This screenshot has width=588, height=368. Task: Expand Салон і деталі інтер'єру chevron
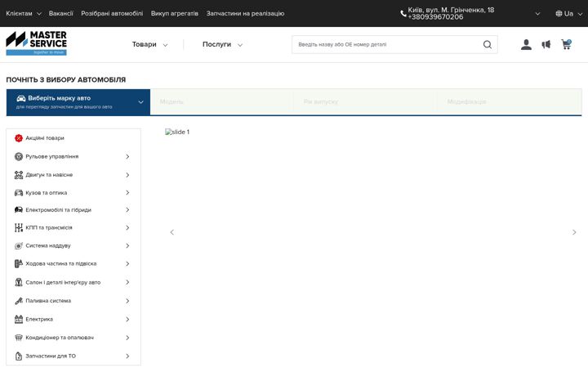[127, 282]
